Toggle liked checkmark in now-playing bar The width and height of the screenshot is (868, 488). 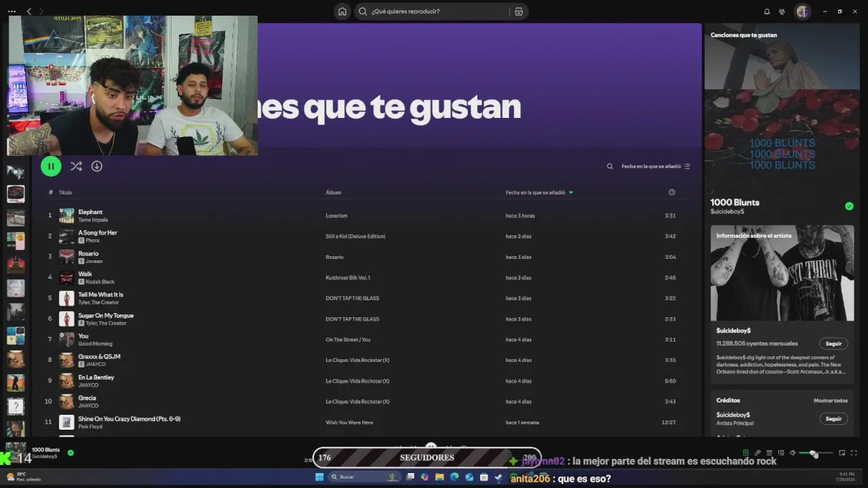[71, 453]
